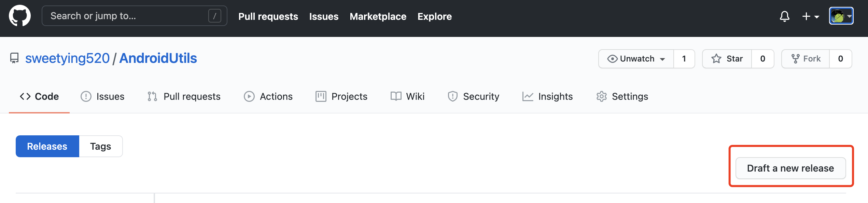The height and width of the screenshot is (203, 868).
Task: Go to the Projects tab
Action: coord(341,96)
